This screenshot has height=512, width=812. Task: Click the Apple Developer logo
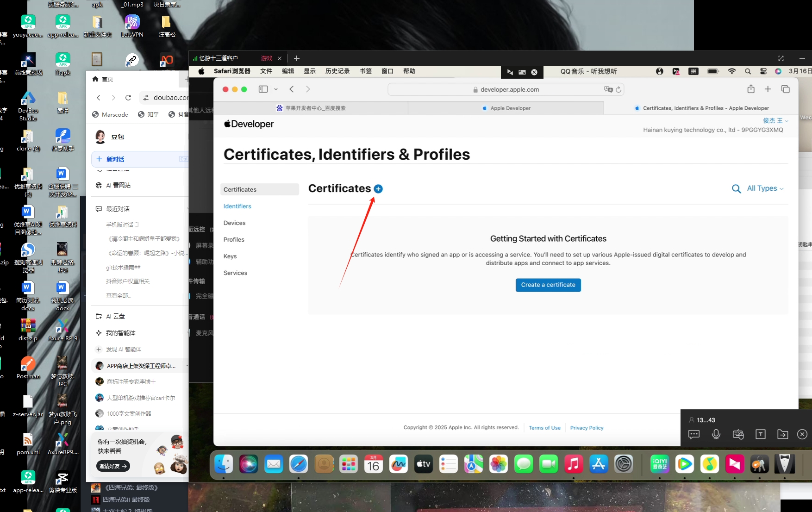click(x=249, y=124)
